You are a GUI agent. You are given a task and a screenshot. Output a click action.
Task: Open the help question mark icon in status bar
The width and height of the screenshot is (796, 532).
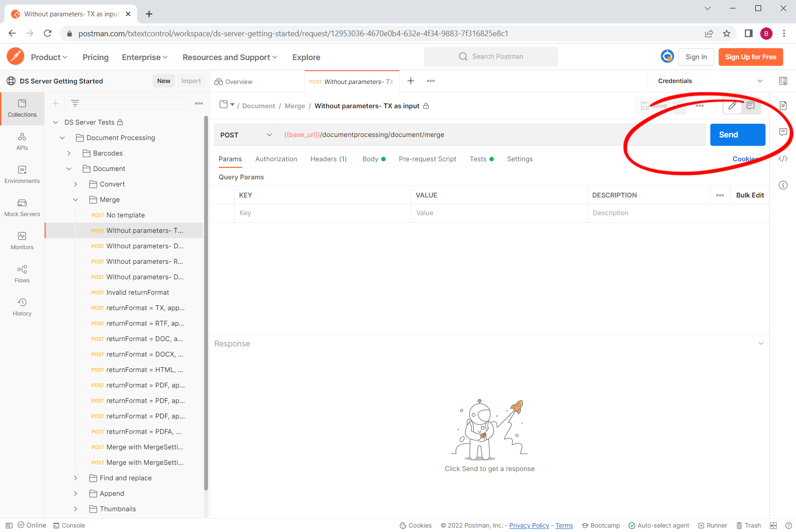point(788,525)
